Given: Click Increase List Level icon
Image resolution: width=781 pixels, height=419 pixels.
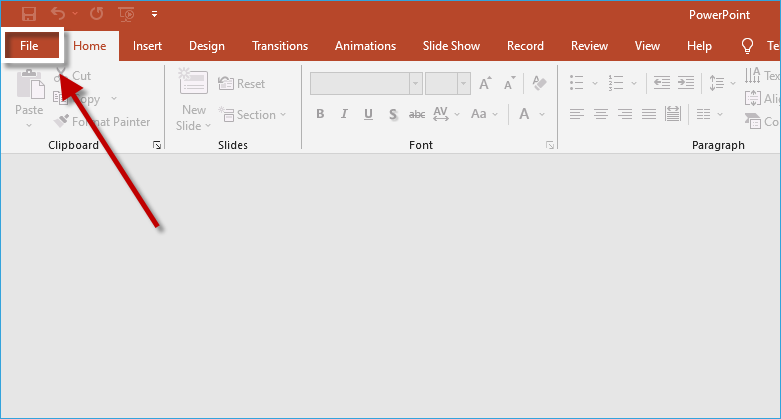Looking at the screenshot, I should pyautogui.click(x=686, y=83).
